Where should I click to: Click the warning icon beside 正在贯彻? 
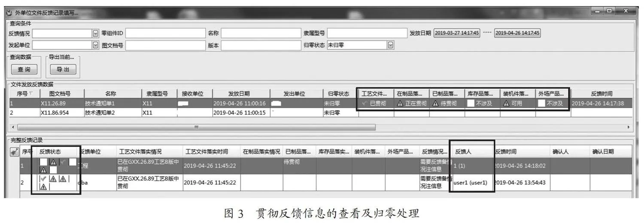[x=400, y=103]
